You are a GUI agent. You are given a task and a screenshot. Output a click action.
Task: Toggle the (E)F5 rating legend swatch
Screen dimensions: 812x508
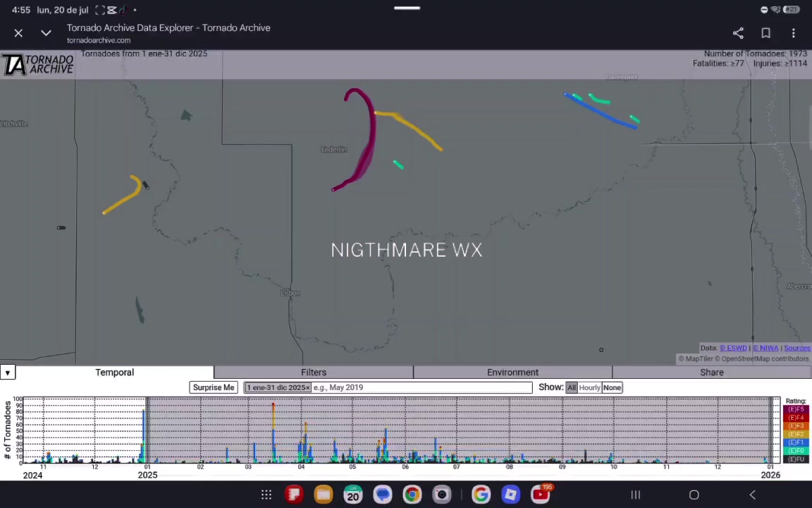pyautogui.click(x=796, y=409)
